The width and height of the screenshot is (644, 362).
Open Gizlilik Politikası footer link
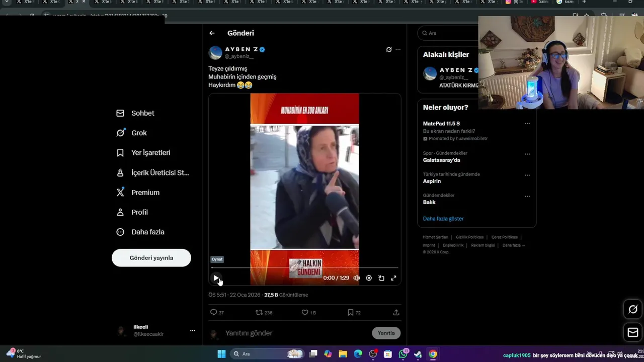click(x=469, y=237)
